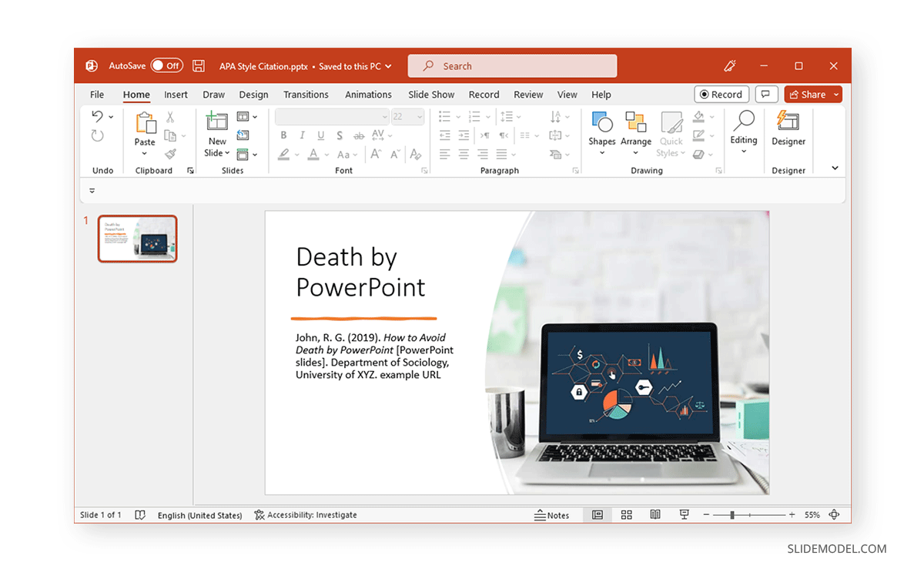This screenshot has height=572, width=924.
Task: Click English (United States) language
Action: tap(199, 515)
